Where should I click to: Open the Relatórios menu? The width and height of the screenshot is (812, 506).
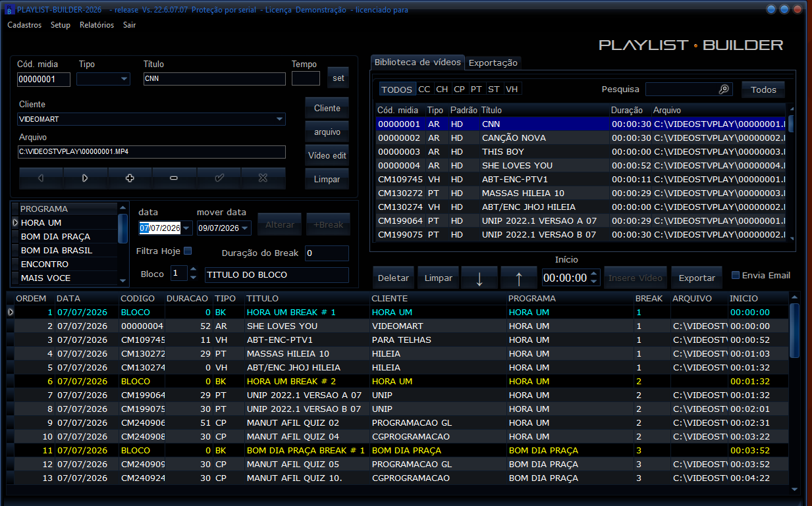97,25
